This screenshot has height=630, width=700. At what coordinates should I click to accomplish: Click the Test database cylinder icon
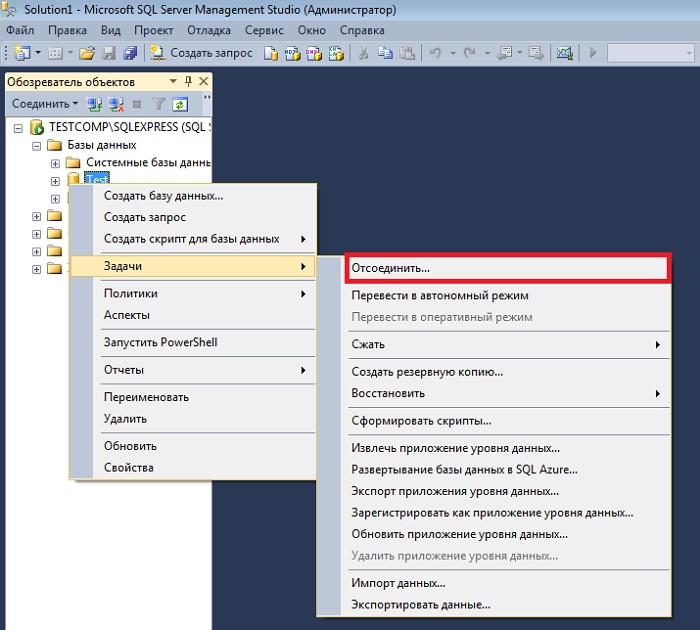(x=74, y=179)
